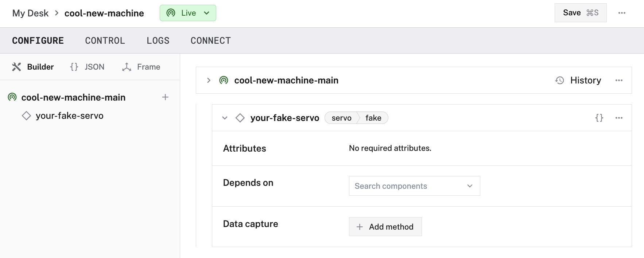Click the History clock icon
This screenshot has width=644, height=258.
[x=560, y=81]
